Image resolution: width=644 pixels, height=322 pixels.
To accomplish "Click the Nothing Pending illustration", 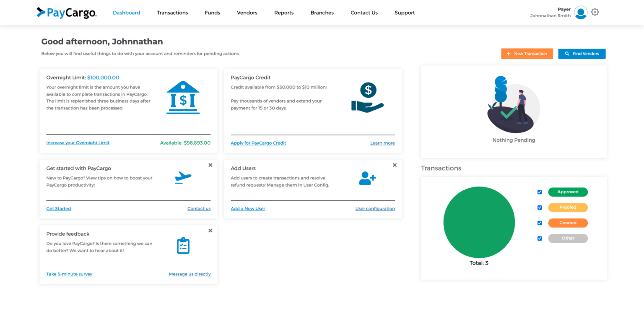I will pos(514,104).
